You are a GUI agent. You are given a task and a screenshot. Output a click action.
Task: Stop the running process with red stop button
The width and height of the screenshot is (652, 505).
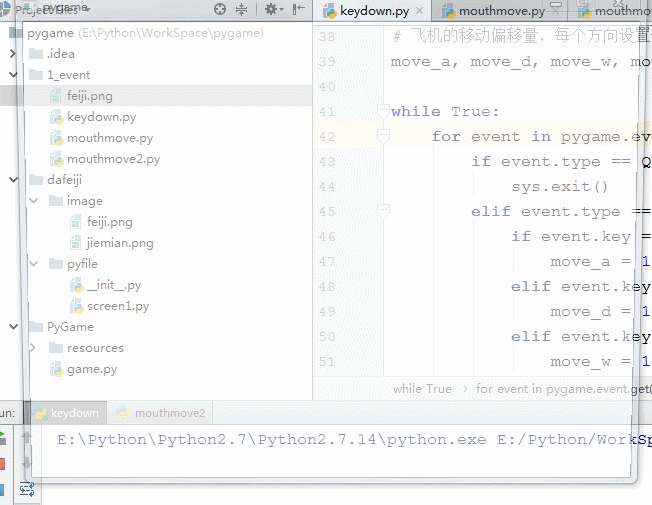(x=2, y=464)
